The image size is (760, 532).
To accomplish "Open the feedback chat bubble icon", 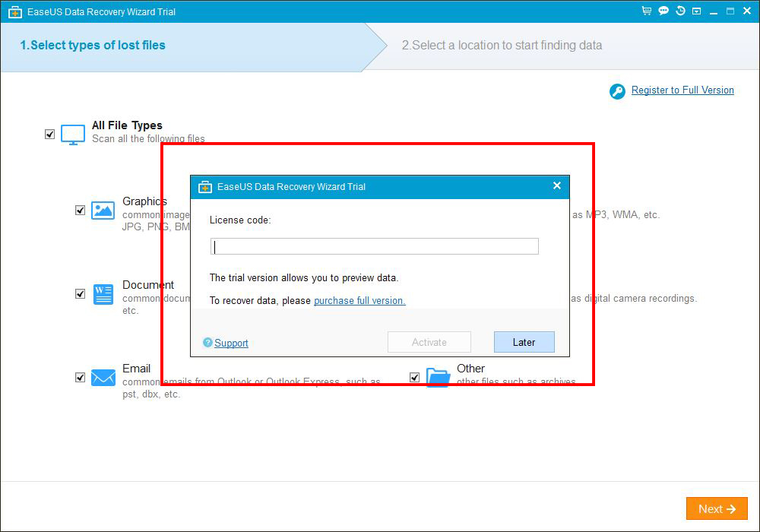I will [663, 11].
